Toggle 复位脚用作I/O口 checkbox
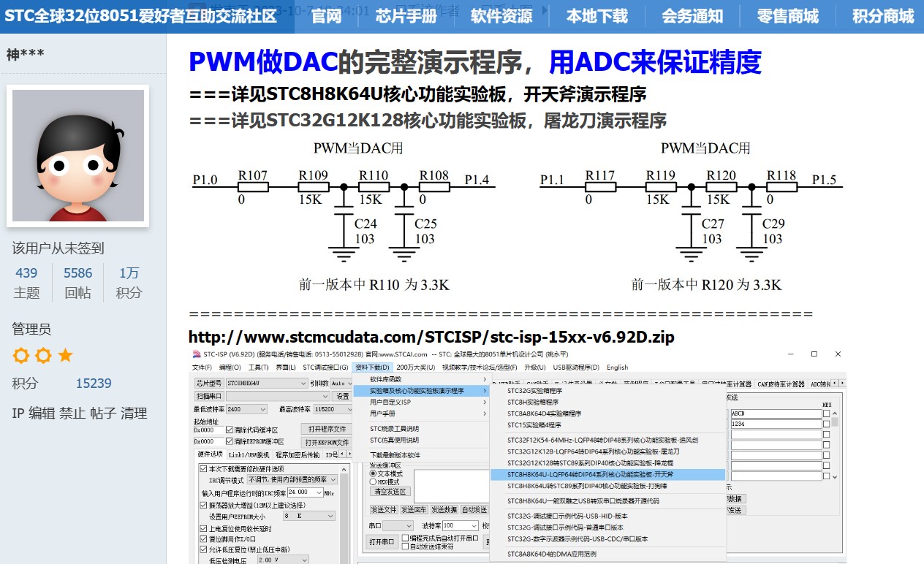924x564 pixels. [x=203, y=539]
